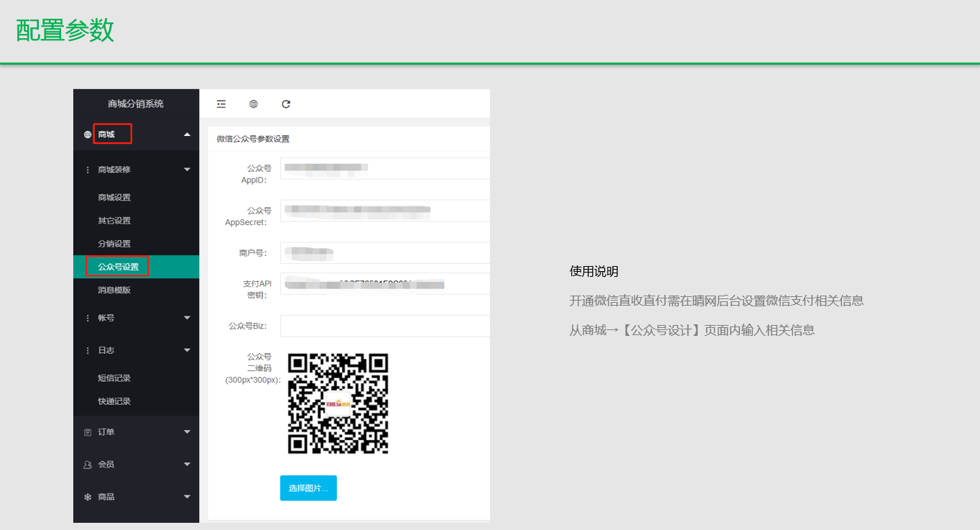The width and height of the screenshot is (980, 530).
Task: Click the 使用说明 heading text
Action: point(594,271)
